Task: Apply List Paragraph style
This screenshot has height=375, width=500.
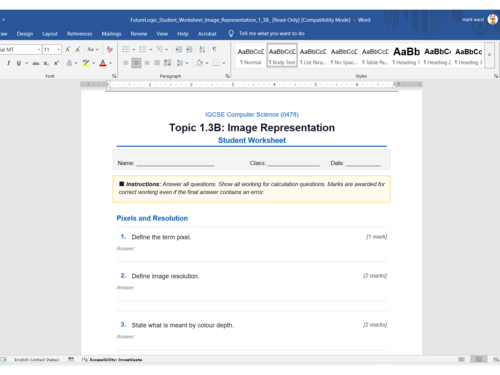Action: tap(313, 56)
